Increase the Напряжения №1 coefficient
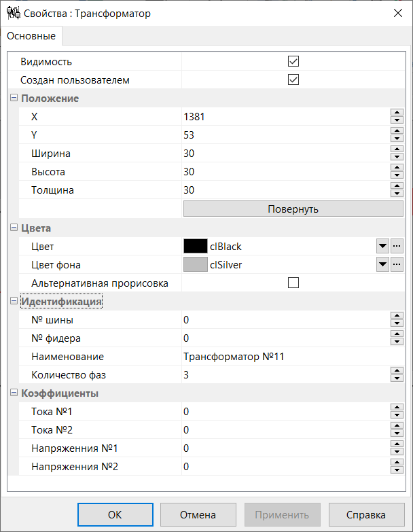The image size is (413, 532). [397, 444]
